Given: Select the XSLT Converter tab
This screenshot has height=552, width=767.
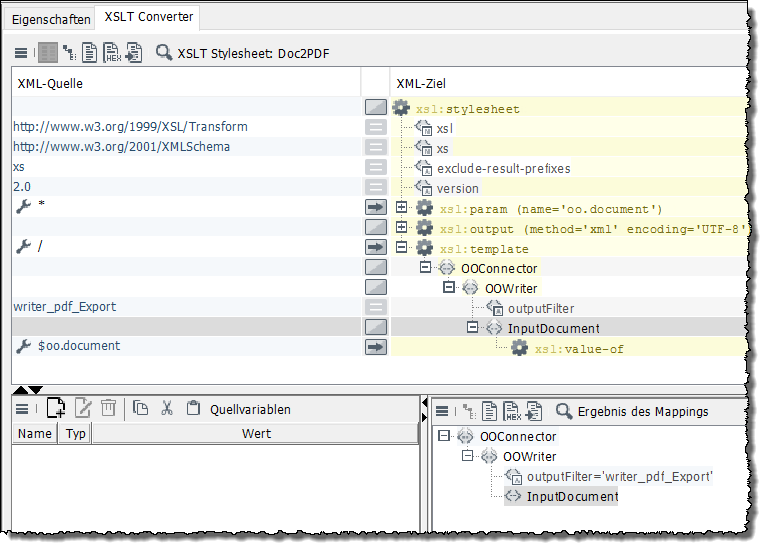Looking at the screenshot, I should (x=147, y=18).
